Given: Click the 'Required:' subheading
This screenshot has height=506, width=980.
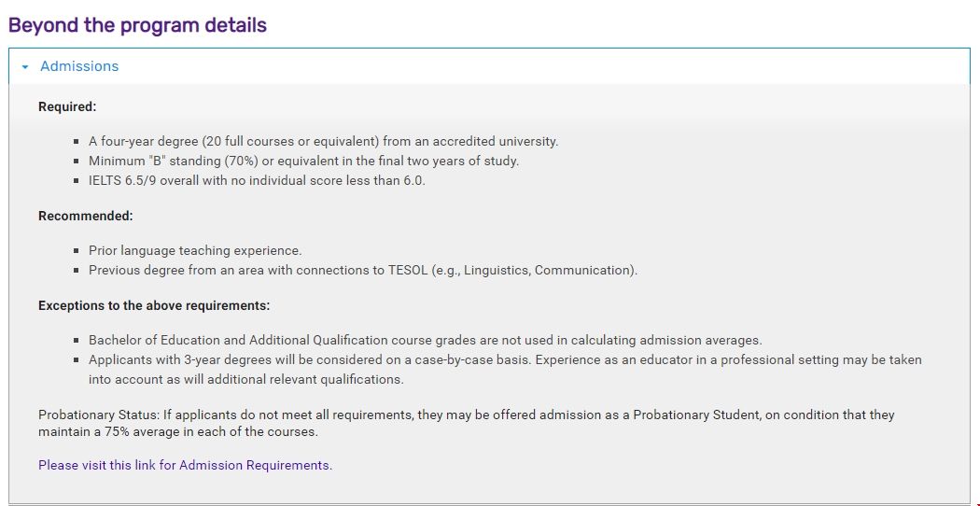Looking at the screenshot, I should tap(67, 106).
